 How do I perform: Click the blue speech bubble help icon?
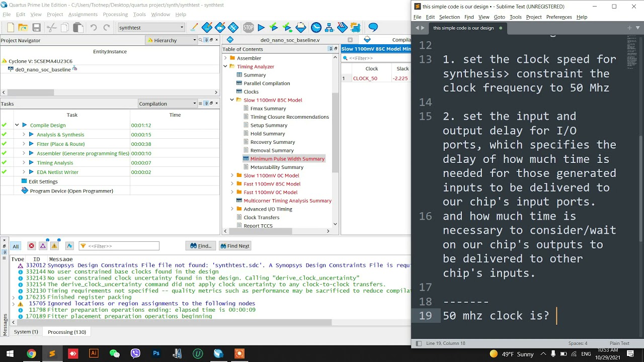click(x=373, y=27)
